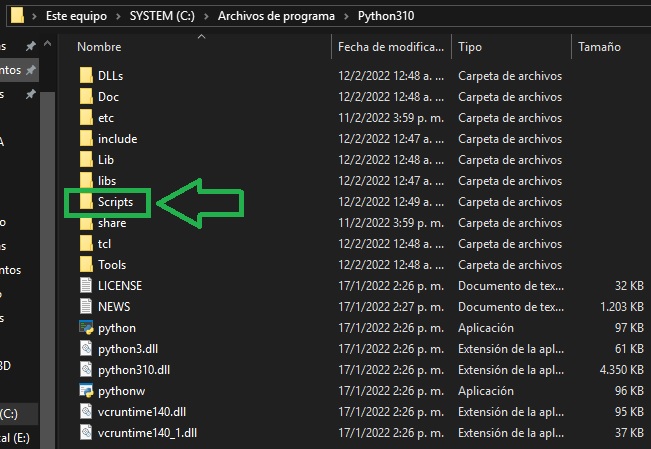Click the 32 KB size of LICENSE
The image size is (651, 449).
(x=629, y=285)
